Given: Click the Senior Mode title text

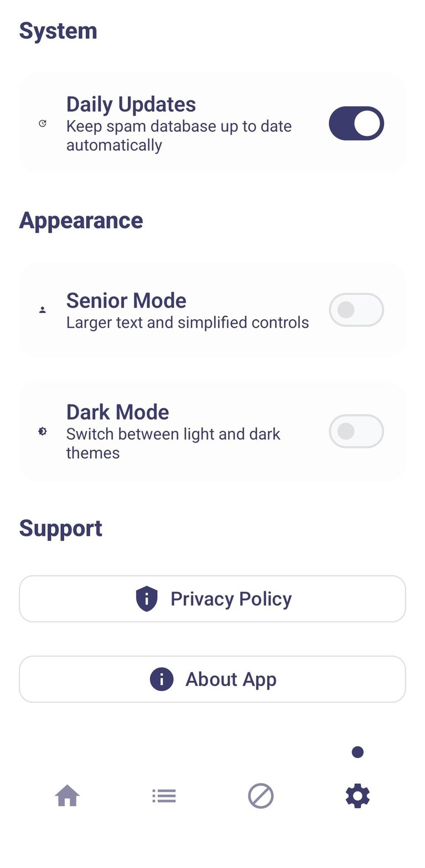Looking at the screenshot, I should click(126, 301).
